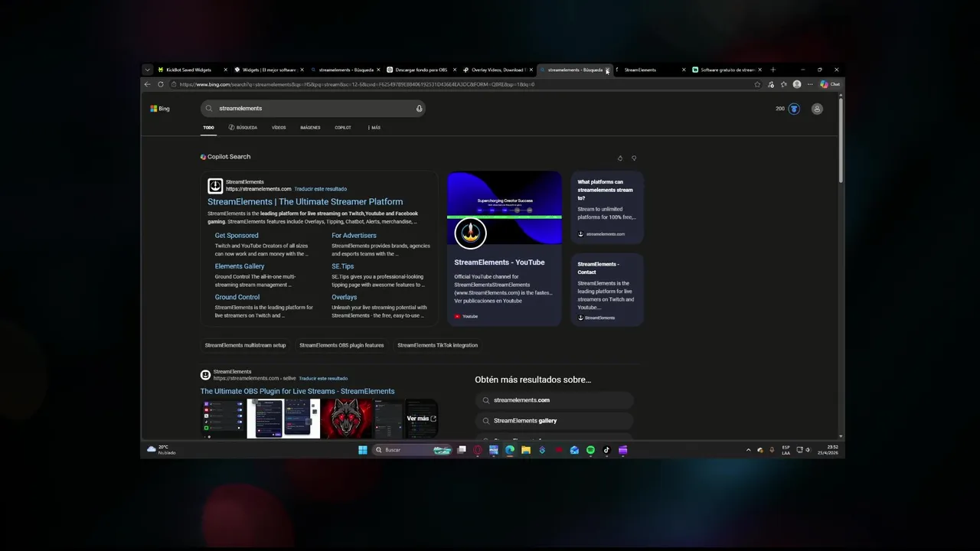This screenshot has width=980, height=551.
Task: Open the Rewards points medal icon
Action: pos(794,109)
